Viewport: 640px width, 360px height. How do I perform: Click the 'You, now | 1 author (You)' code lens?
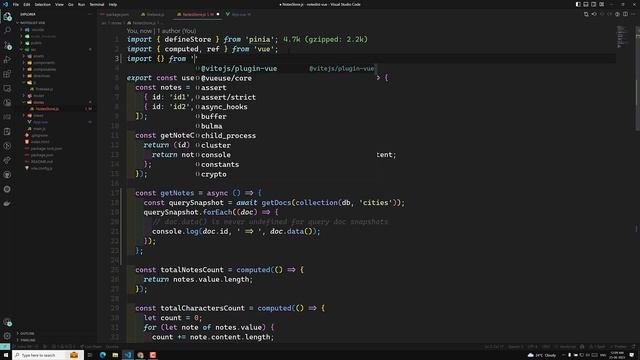[x=161, y=31]
